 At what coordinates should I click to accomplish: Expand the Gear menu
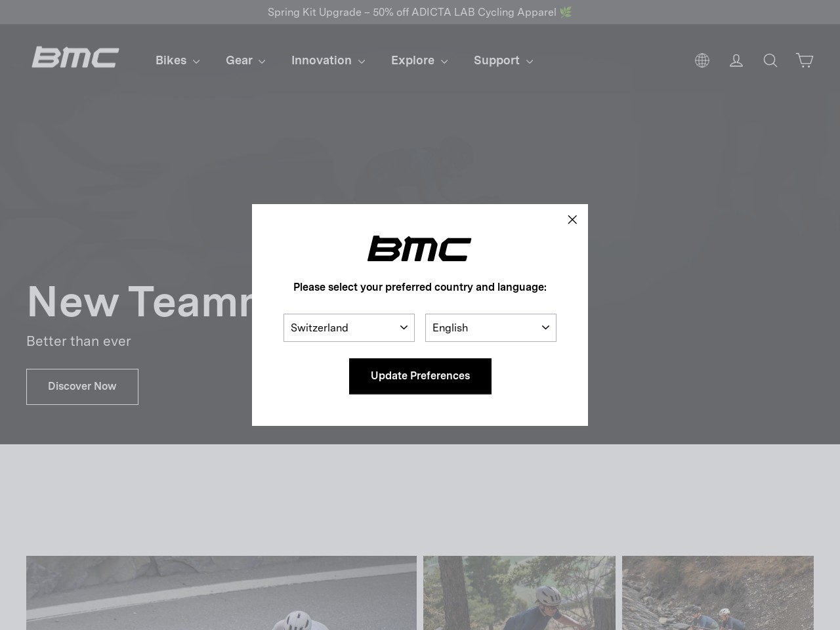(x=245, y=60)
